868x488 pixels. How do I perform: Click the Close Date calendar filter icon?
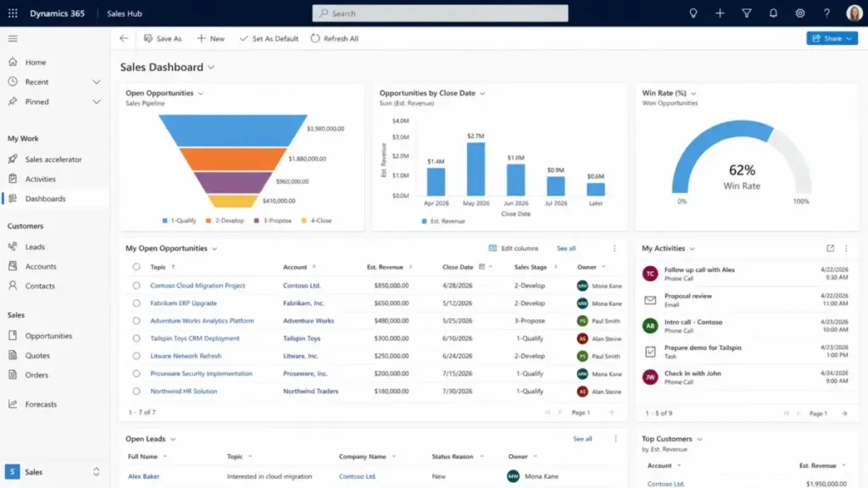[481, 267]
